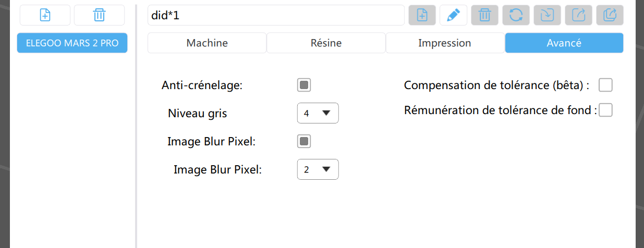Delete the machine using the sidebar trash icon
This screenshot has width=644, height=248.
(x=99, y=15)
